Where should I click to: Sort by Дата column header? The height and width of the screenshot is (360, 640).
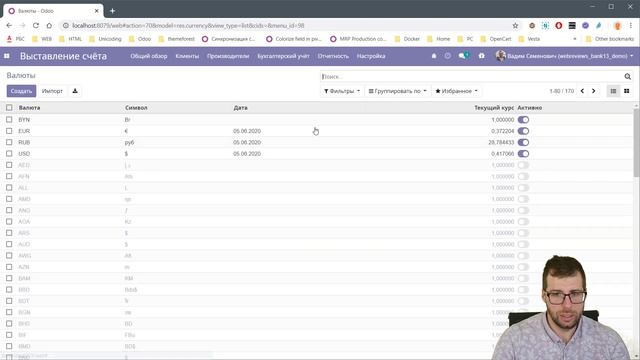pyautogui.click(x=240, y=108)
